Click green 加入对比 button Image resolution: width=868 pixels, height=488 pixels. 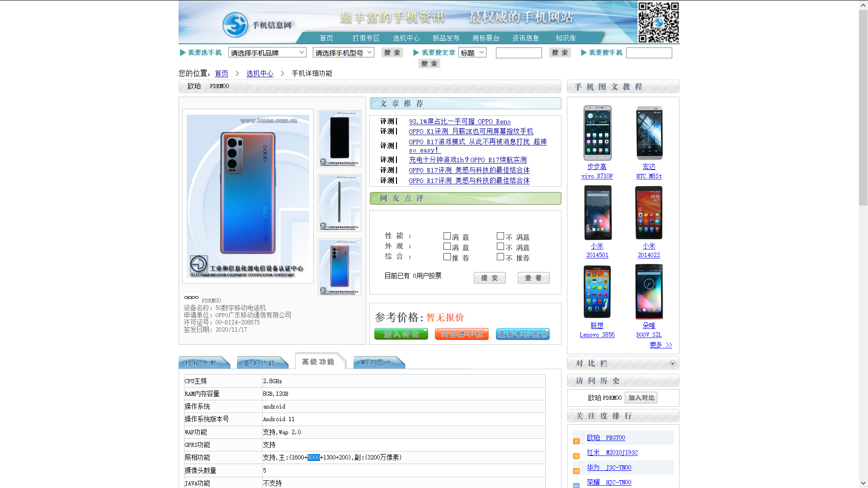click(x=401, y=334)
